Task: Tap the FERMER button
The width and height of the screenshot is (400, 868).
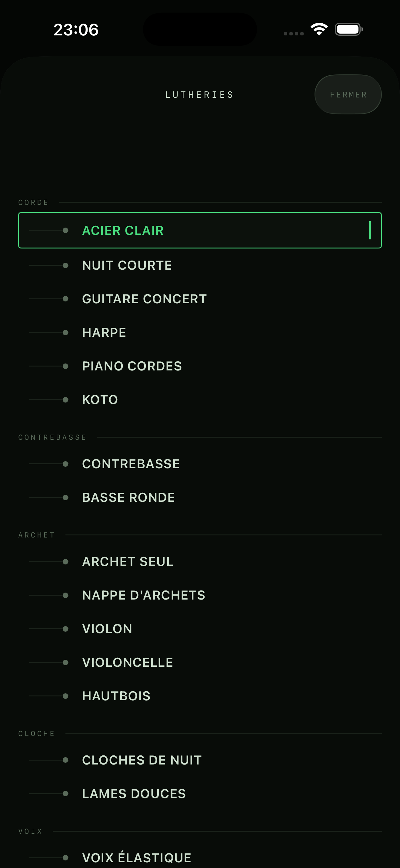Action: (x=348, y=94)
